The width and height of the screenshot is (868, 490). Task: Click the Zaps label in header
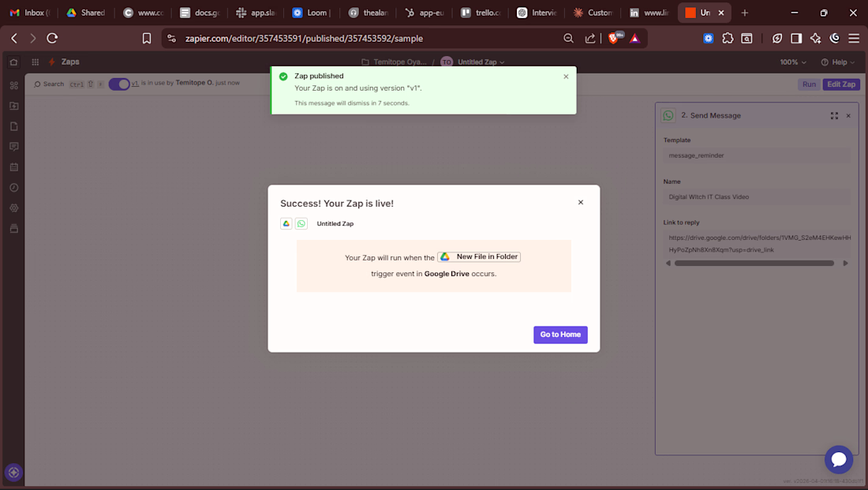tap(70, 62)
